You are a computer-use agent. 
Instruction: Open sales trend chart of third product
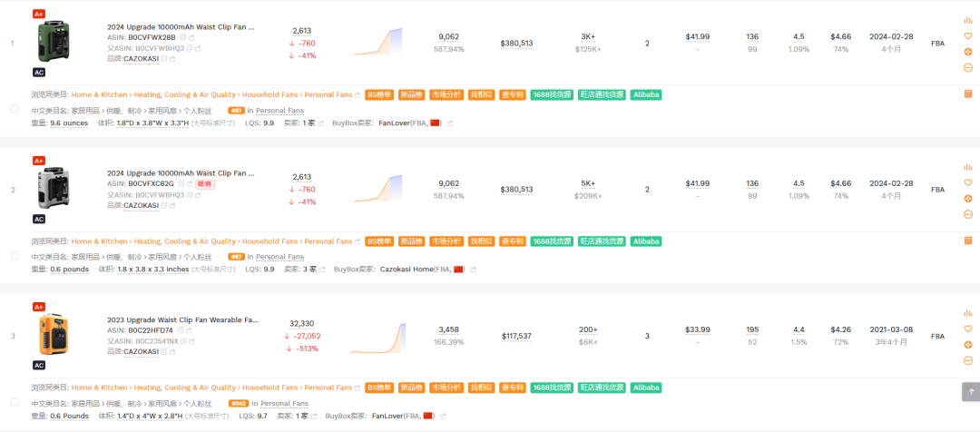coord(377,336)
